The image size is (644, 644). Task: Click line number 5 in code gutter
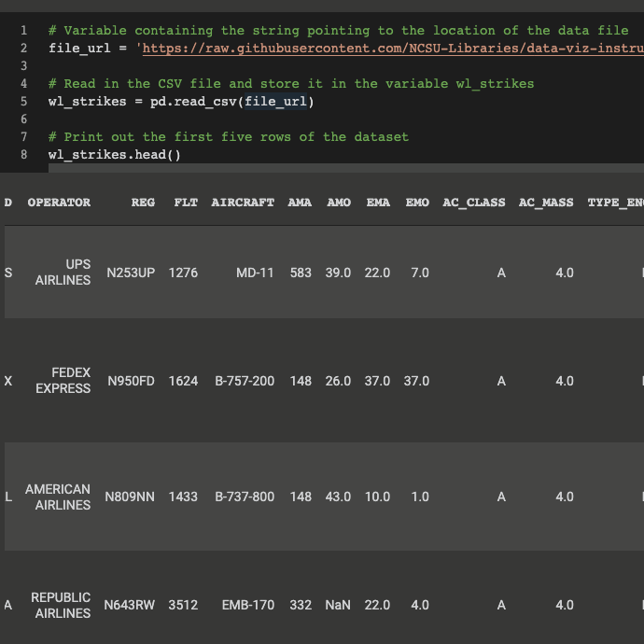[22, 101]
